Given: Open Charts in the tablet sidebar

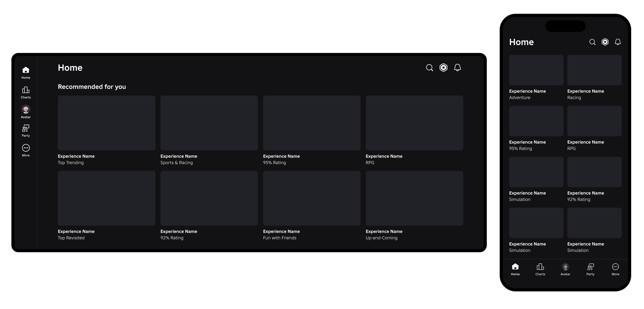Looking at the screenshot, I should pos(26,93).
